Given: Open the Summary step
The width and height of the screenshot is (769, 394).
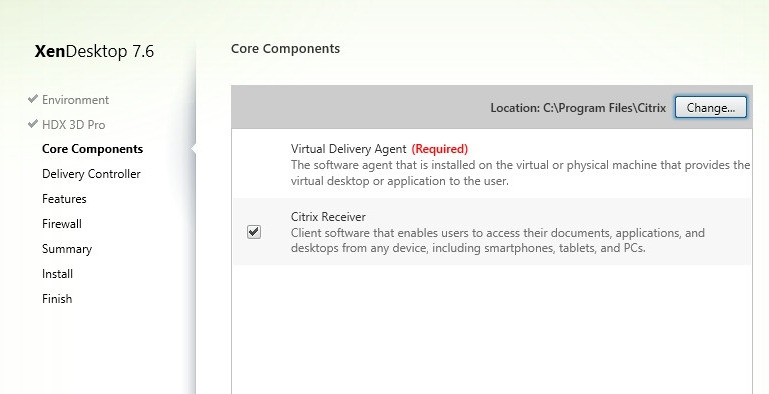Looking at the screenshot, I should 67,249.
